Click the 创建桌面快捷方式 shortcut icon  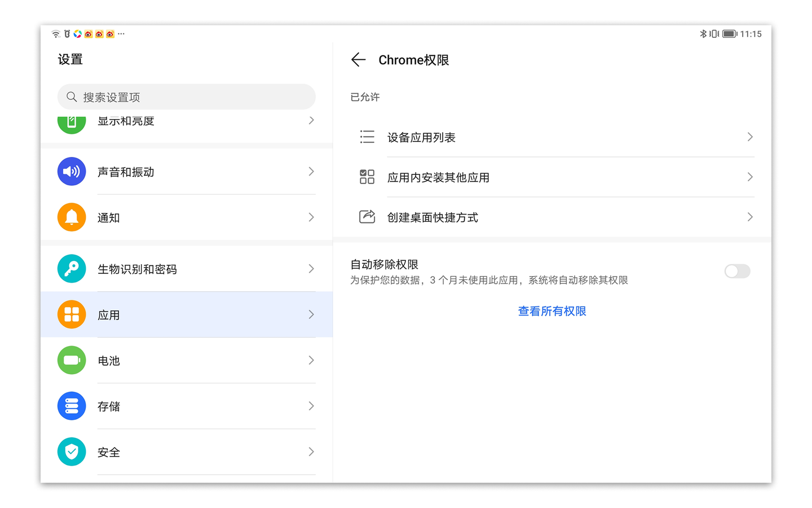(367, 217)
